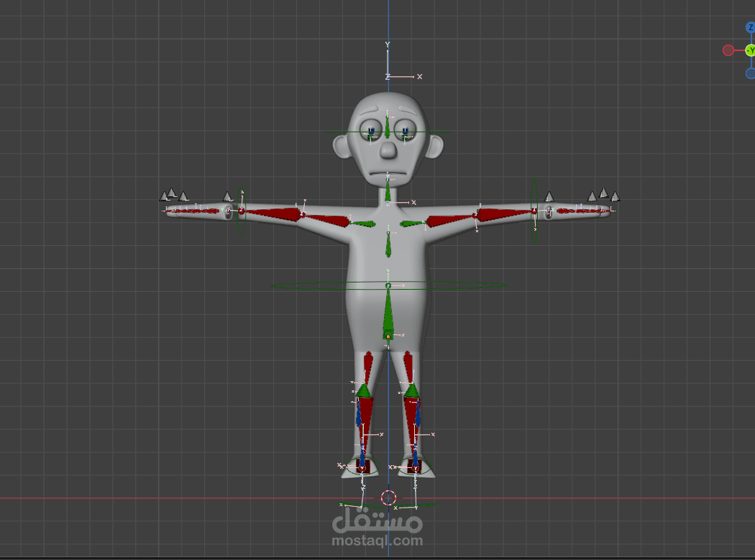This screenshot has width=755, height=560.
Task: Select the green knee cone on screen-left leg
Action: coord(364,390)
